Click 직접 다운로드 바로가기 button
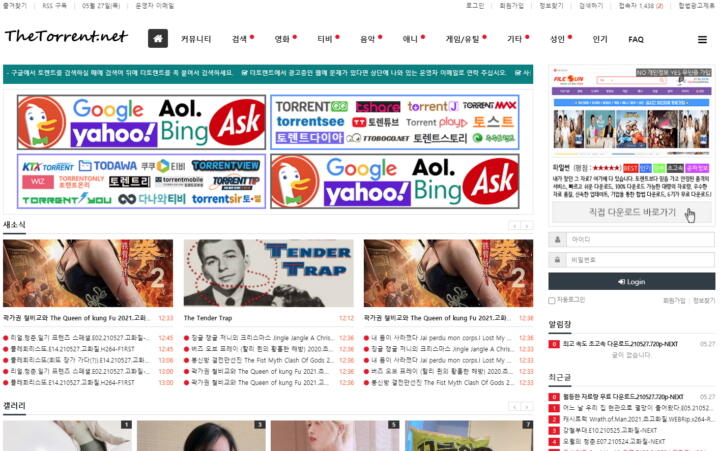720x451 pixels. (632, 213)
